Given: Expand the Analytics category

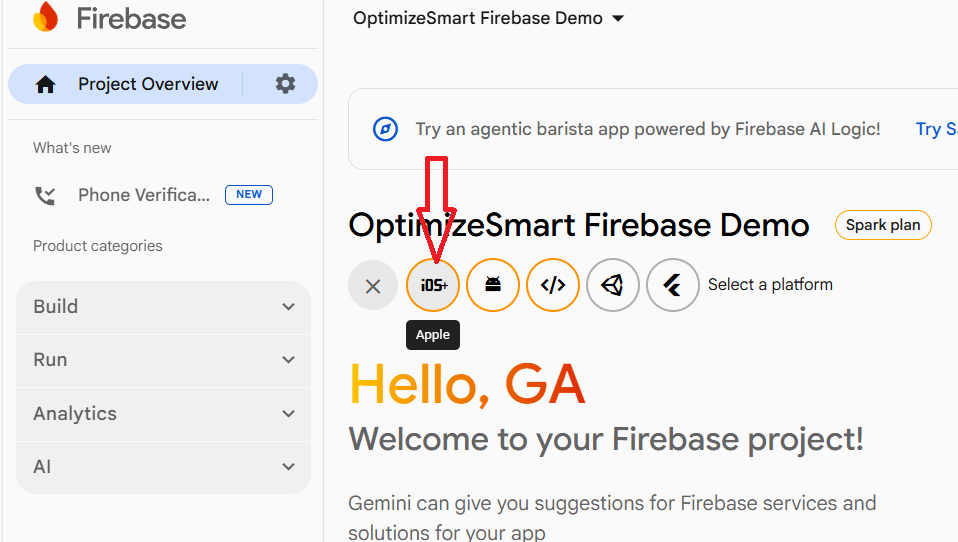Looking at the screenshot, I should click(x=163, y=414).
